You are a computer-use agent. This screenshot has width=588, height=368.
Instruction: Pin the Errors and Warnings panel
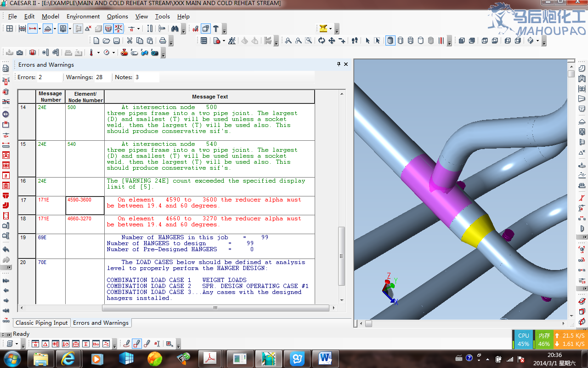339,64
